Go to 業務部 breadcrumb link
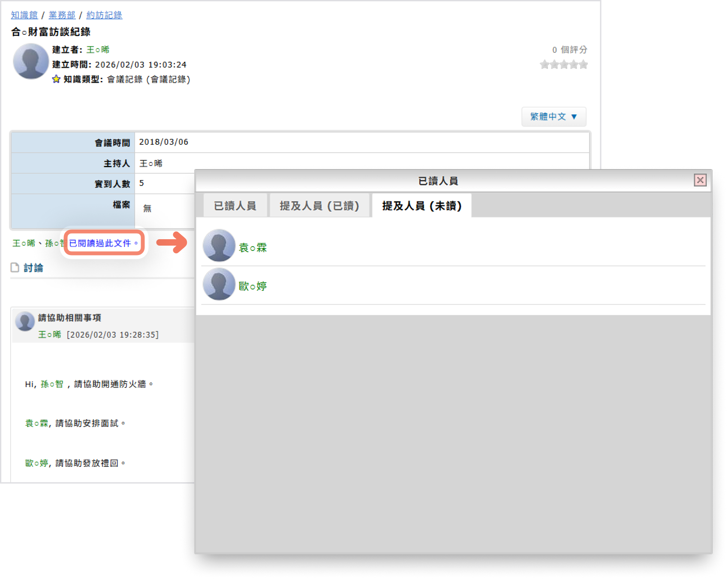Image resolution: width=728 pixels, height=580 pixels. pos(62,15)
